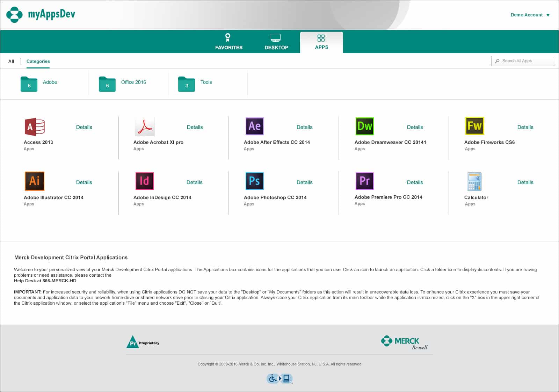Click the Adobe After Effects CC 2014 name

(277, 142)
